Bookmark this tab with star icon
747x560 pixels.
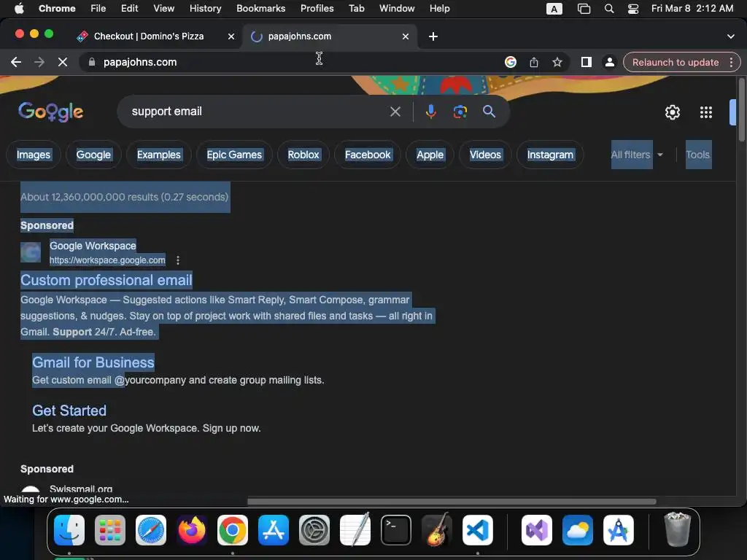click(557, 62)
